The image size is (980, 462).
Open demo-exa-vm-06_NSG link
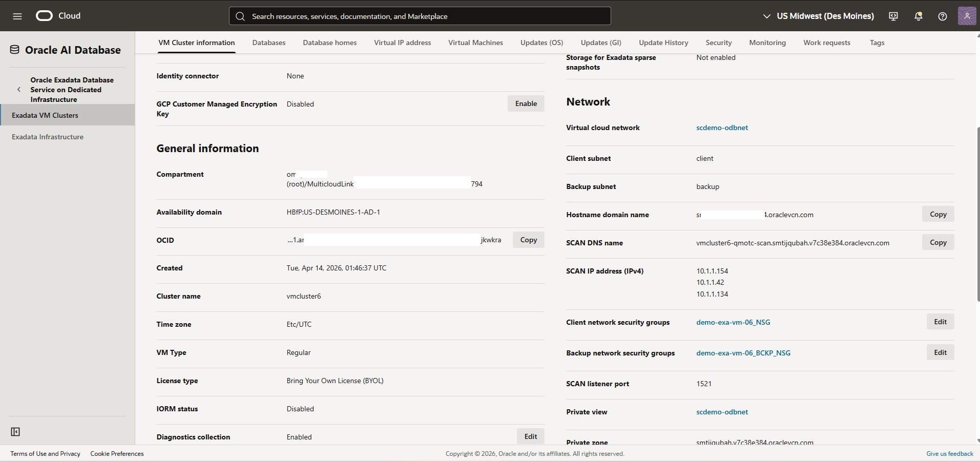[733, 322]
